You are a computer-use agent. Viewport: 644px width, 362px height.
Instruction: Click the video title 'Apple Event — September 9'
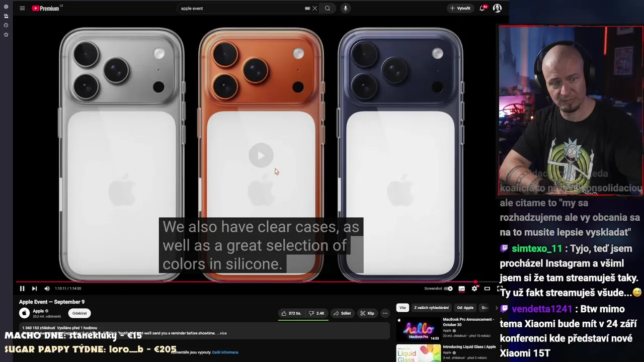coord(52,302)
